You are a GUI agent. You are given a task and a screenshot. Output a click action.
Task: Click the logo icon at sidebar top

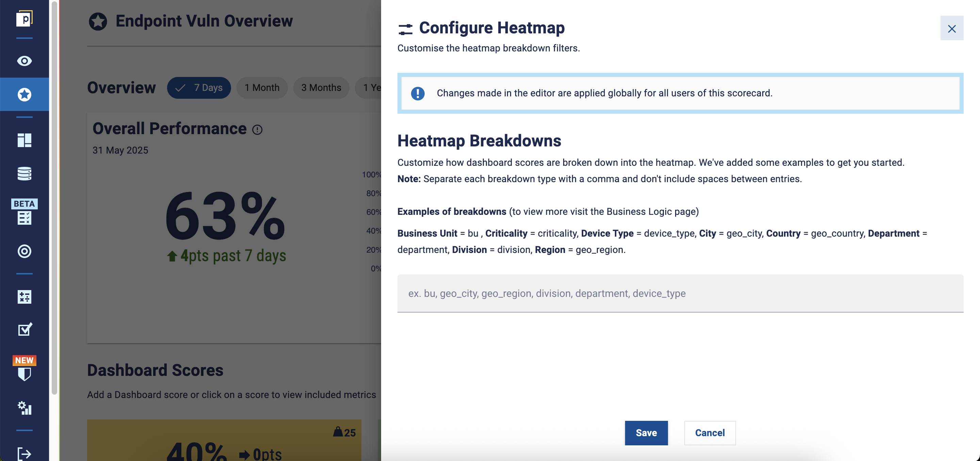[x=24, y=18]
